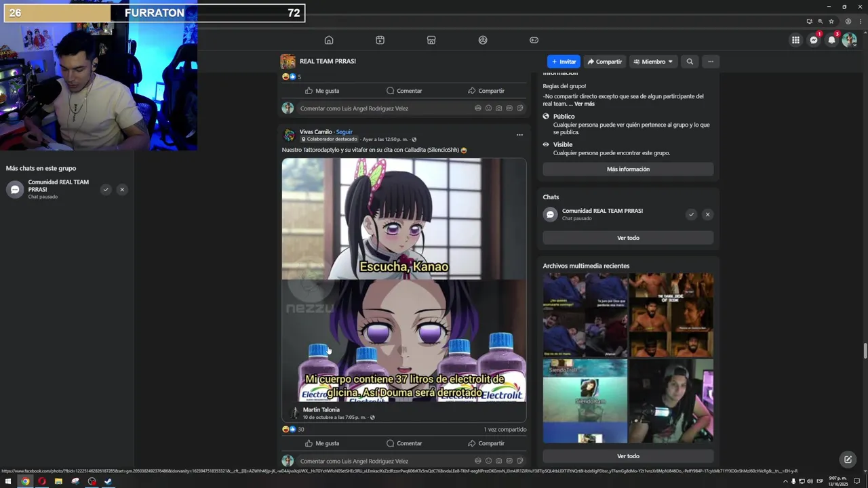Viewport: 868px width, 488px height.
Task: Focus the bottom post's comment input field
Action: tap(412, 461)
